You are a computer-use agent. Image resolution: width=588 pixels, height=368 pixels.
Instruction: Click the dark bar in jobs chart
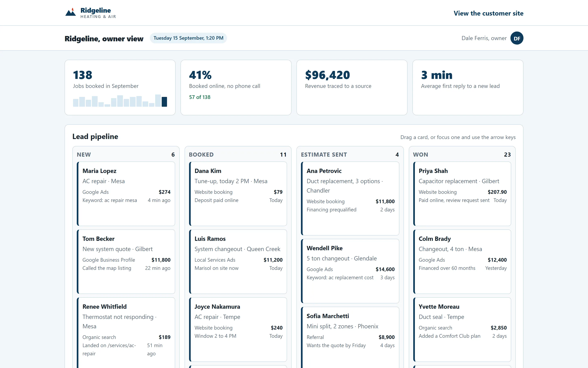pyautogui.click(x=164, y=102)
